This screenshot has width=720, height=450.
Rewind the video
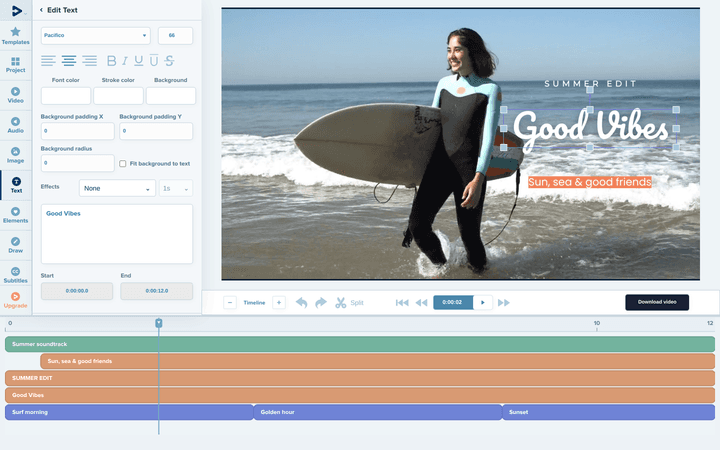point(421,303)
